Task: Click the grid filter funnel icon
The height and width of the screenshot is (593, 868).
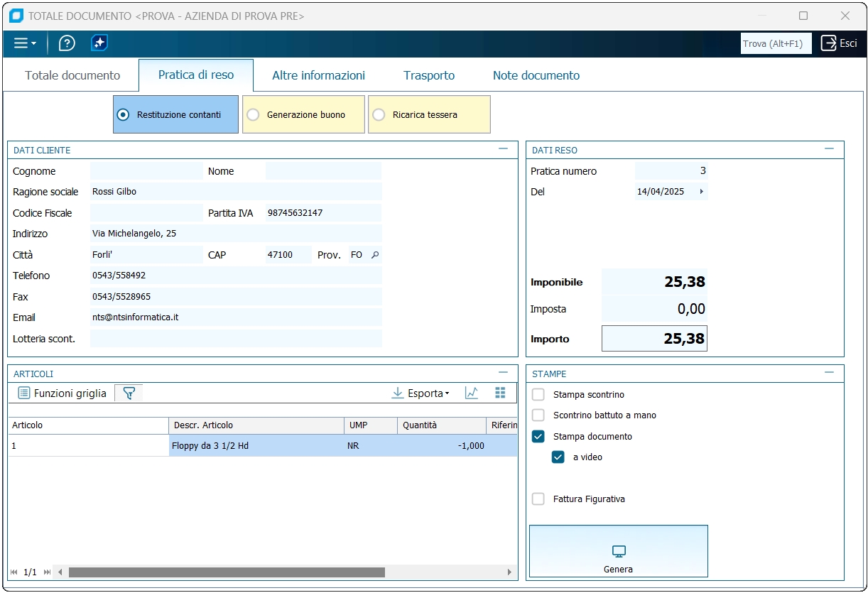Action: pyautogui.click(x=129, y=393)
